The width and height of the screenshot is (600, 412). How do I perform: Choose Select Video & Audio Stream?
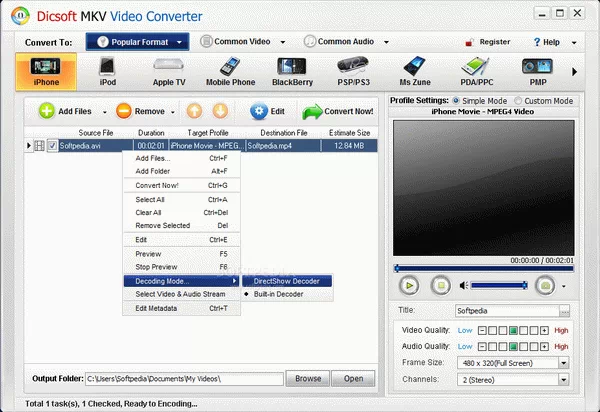[181, 294]
